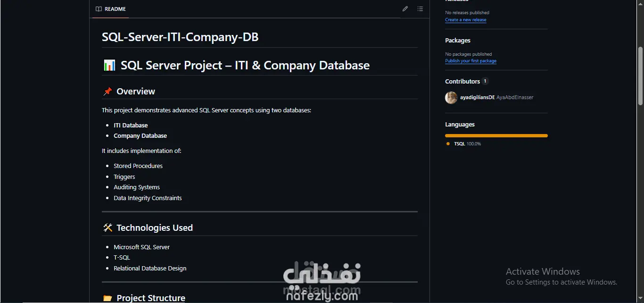Screen dimensions: 644x303
Task: Click the T-SQL bullet
Action: click(x=122, y=258)
